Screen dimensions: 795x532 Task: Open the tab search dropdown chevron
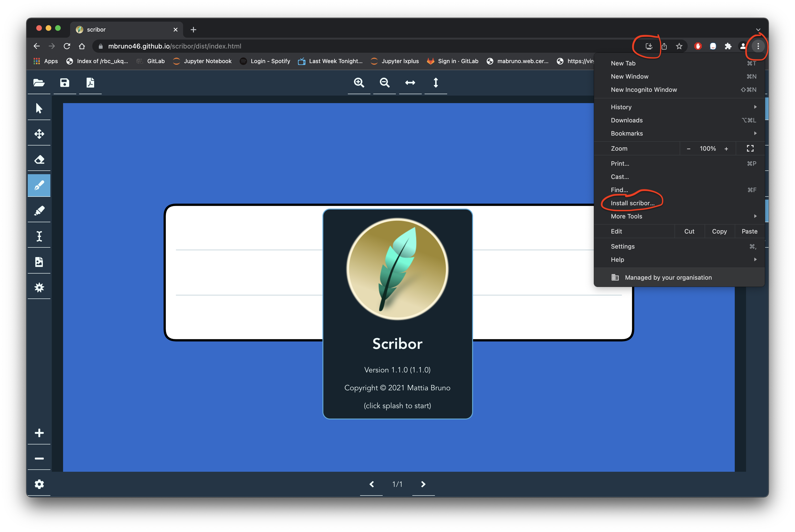[758, 29]
